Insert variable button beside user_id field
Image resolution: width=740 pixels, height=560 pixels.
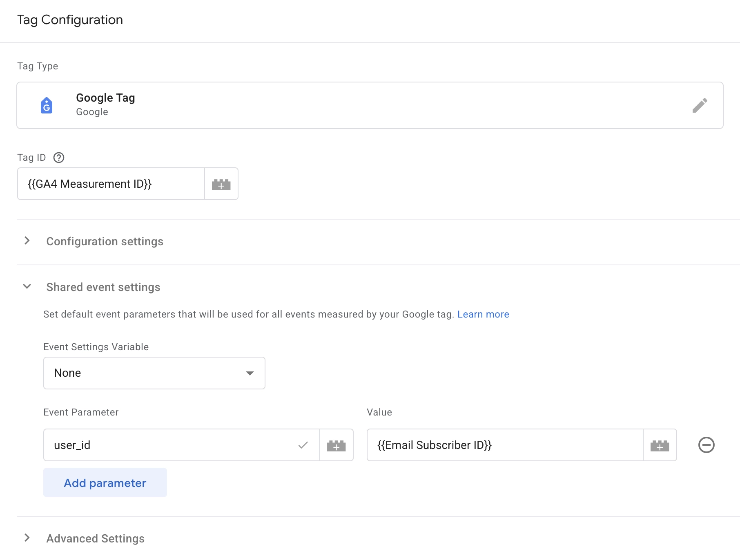click(x=336, y=445)
